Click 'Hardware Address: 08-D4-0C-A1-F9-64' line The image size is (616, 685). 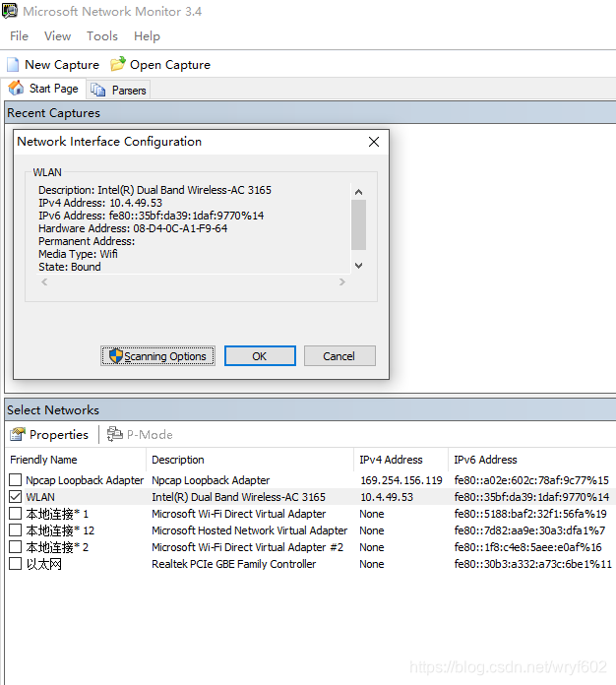point(133,228)
